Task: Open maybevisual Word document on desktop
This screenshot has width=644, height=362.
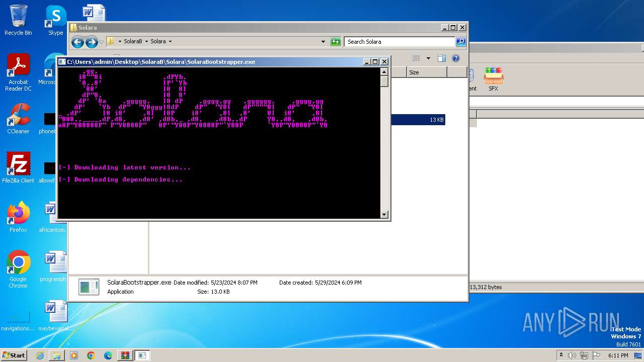Action: click(55, 316)
